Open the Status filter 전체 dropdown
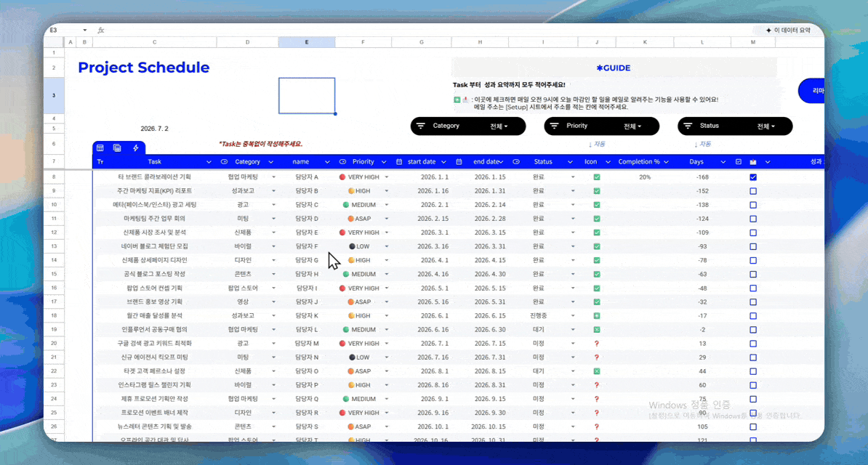Viewport: 868px width, 465px height. pos(765,126)
